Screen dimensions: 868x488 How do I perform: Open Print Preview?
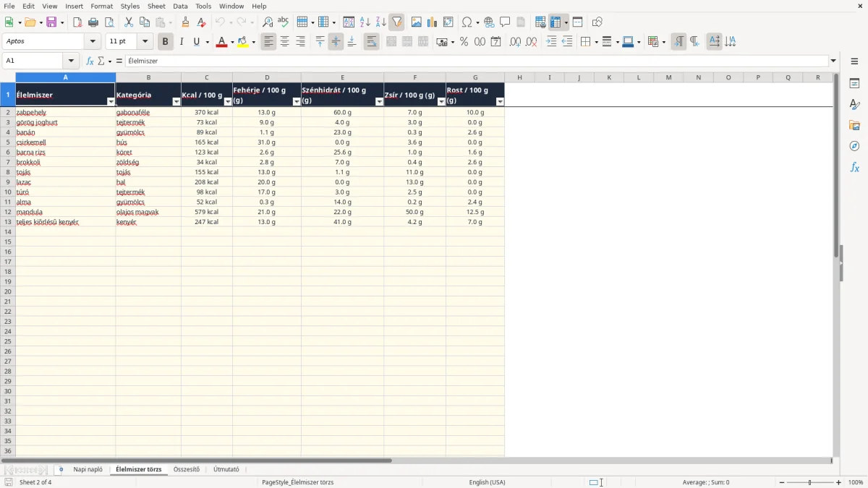tap(109, 22)
